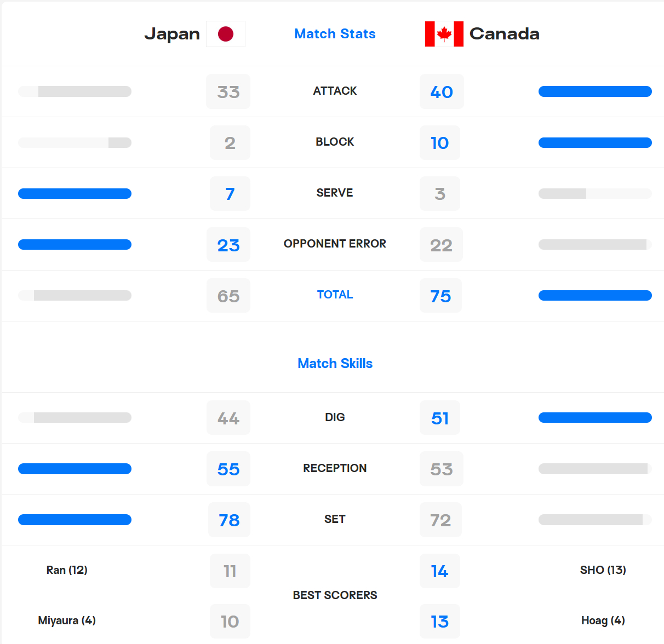
Task: Click Canada's DIG value of 51
Action: pos(440,418)
